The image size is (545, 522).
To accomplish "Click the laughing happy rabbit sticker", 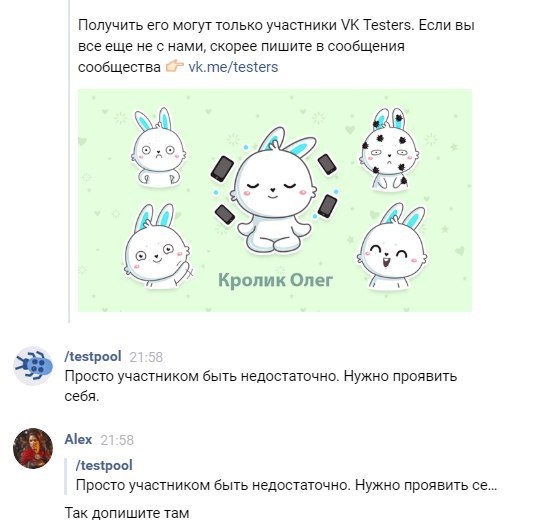I will pyautogui.click(x=393, y=246).
